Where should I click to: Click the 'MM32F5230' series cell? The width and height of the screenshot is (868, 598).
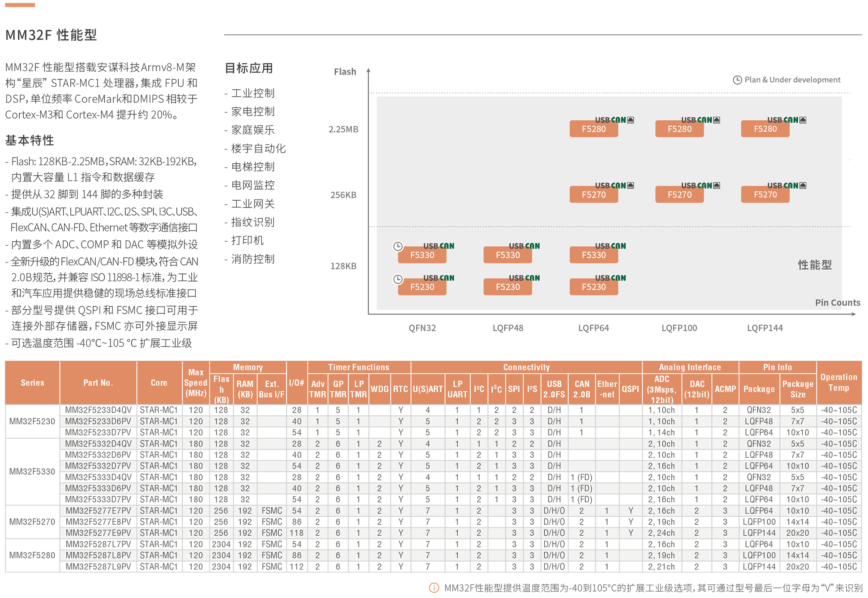(x=32, y=421)
